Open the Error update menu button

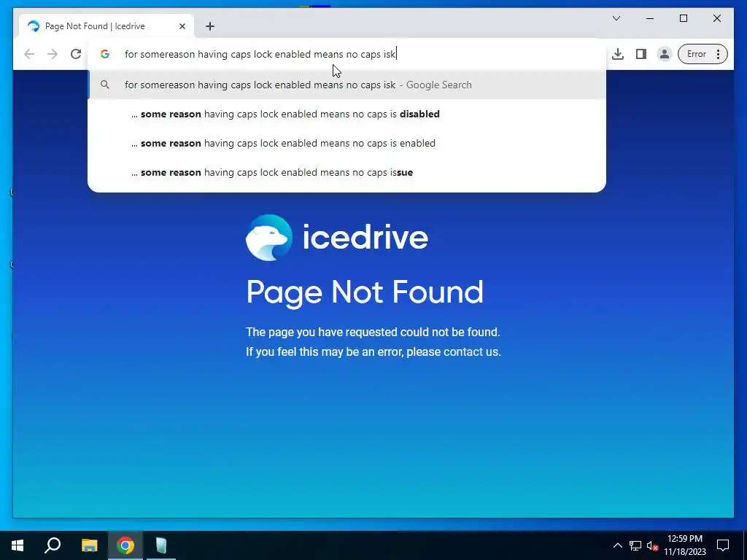tap(703, 54)
